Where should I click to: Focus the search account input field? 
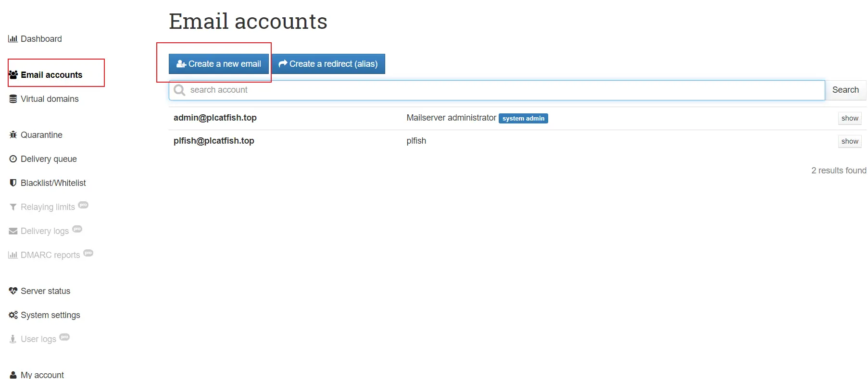click(x=497, y=90)
